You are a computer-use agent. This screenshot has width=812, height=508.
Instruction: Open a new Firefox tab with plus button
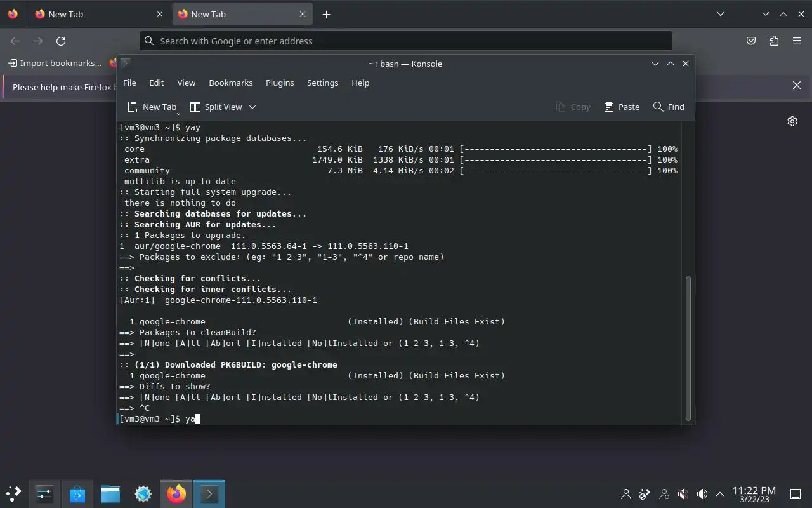[326, 14]
